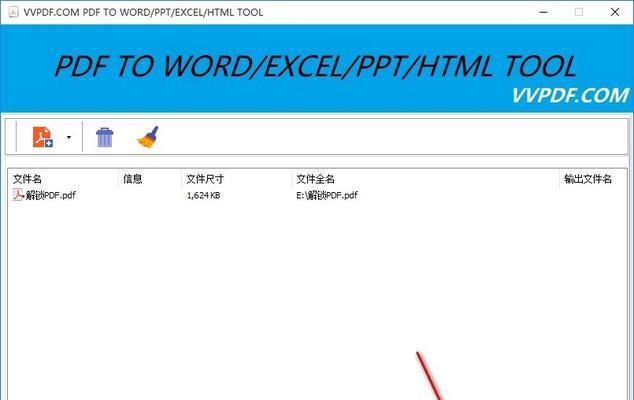The image size is (634, 400).
Task: Click the PDF icon beside 解锁PDF.pdf
Action: coord(18,195)
